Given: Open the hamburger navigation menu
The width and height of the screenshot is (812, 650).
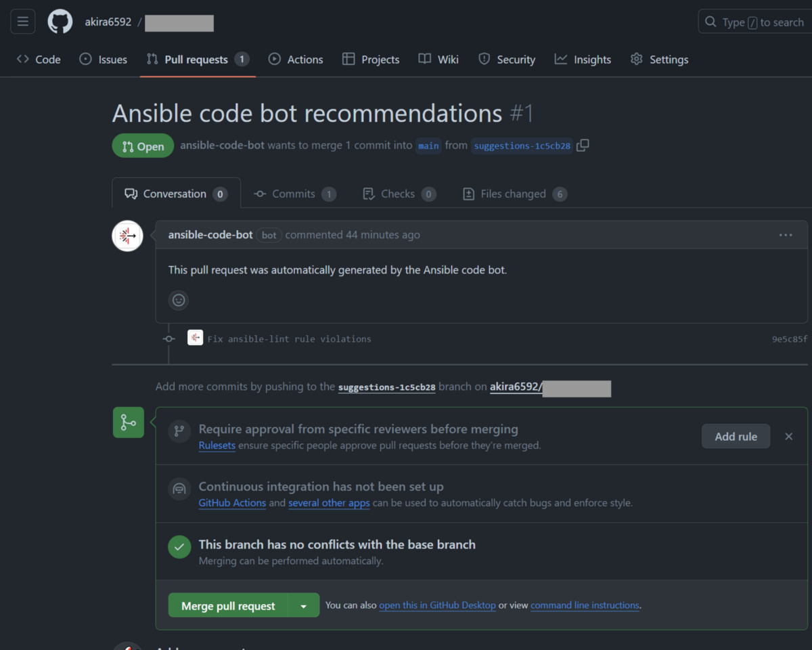Looking at the screenshot, I should click(22, 22).
